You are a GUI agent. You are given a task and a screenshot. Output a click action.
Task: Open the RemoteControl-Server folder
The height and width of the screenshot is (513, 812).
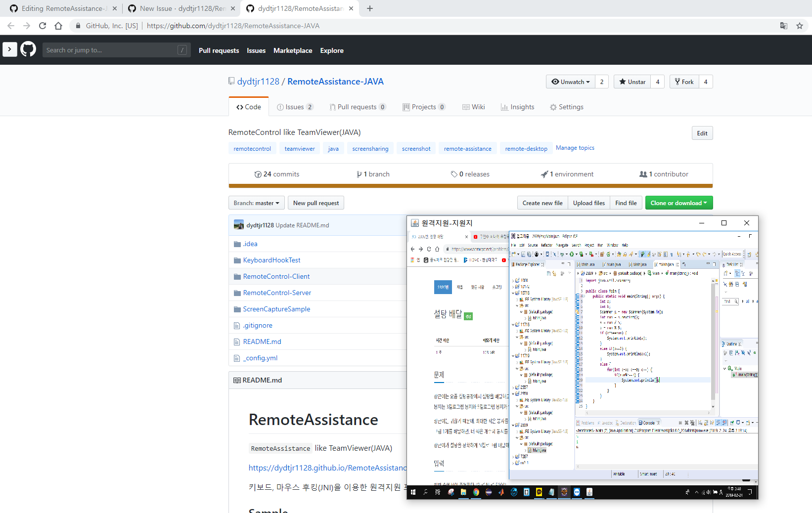(277, 293)
